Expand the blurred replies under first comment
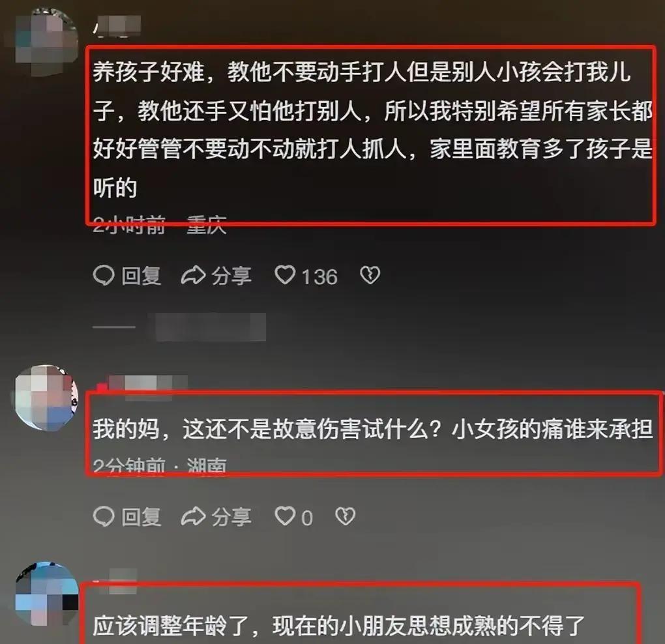Screen dimensions: 665x644 179,327
